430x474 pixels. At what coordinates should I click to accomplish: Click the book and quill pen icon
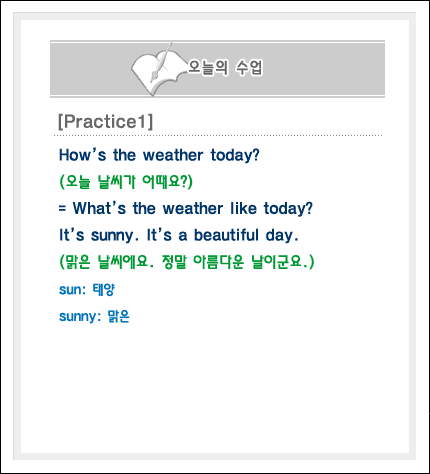(156, 69)
